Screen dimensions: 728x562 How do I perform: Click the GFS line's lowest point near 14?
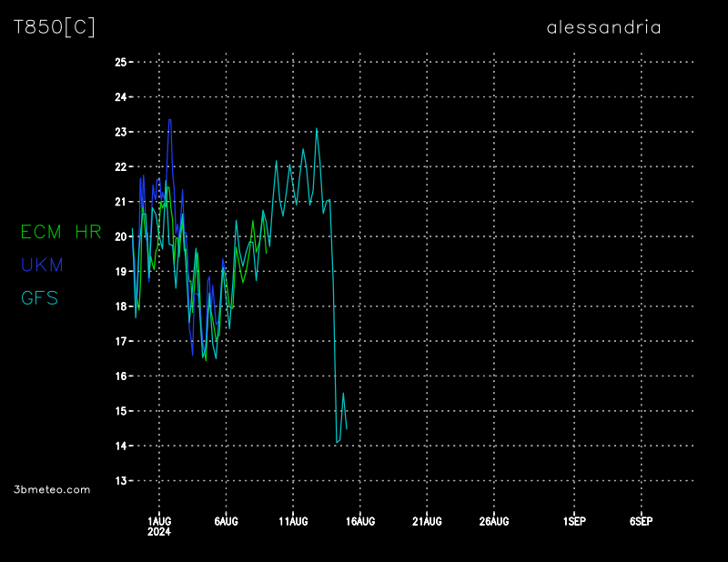(337, 442)
